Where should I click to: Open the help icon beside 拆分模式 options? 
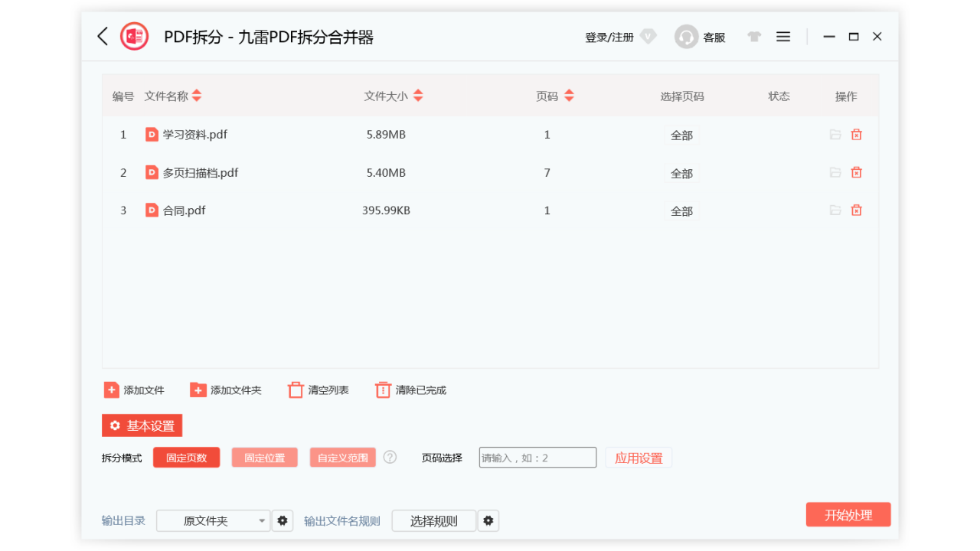[390, 457]
